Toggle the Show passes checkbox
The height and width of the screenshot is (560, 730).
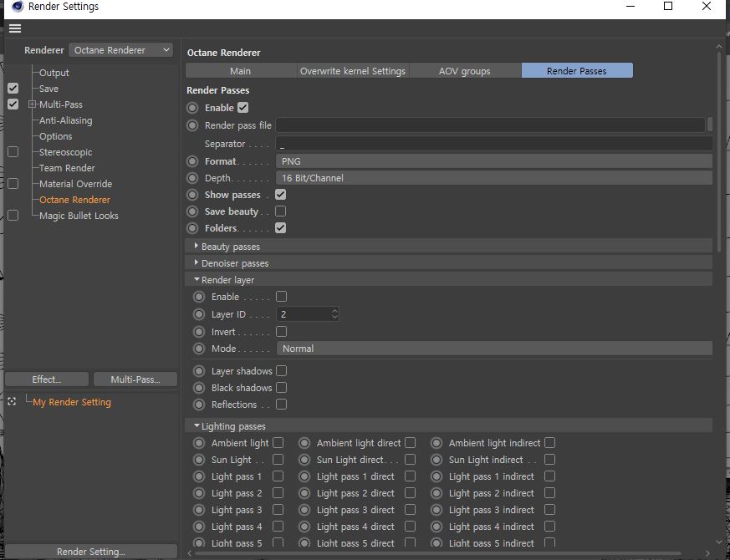point(280,195)
